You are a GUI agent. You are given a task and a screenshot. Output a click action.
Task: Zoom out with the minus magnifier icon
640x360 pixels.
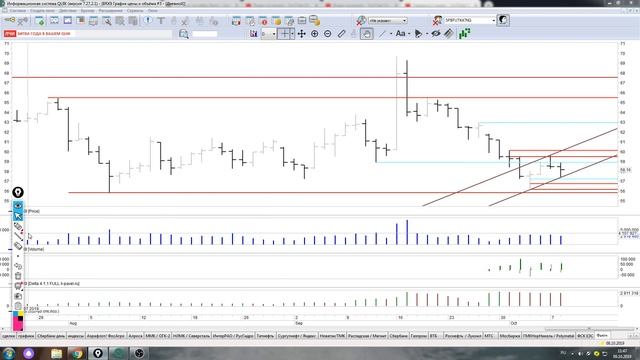tap(327, 34)
